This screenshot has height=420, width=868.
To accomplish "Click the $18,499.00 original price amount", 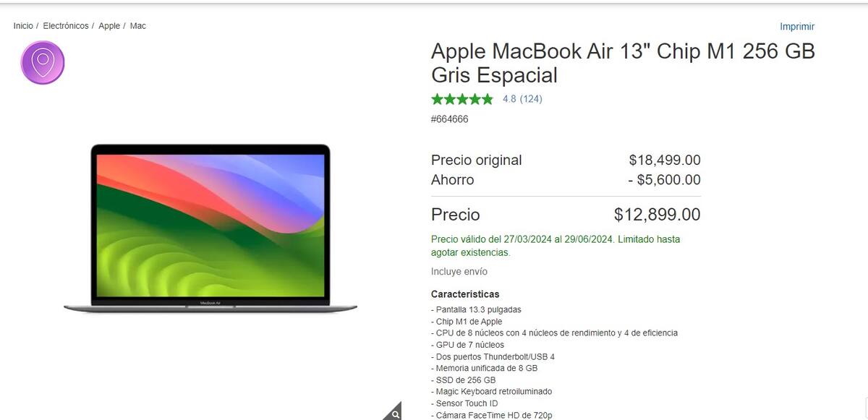I will point(665,160).
